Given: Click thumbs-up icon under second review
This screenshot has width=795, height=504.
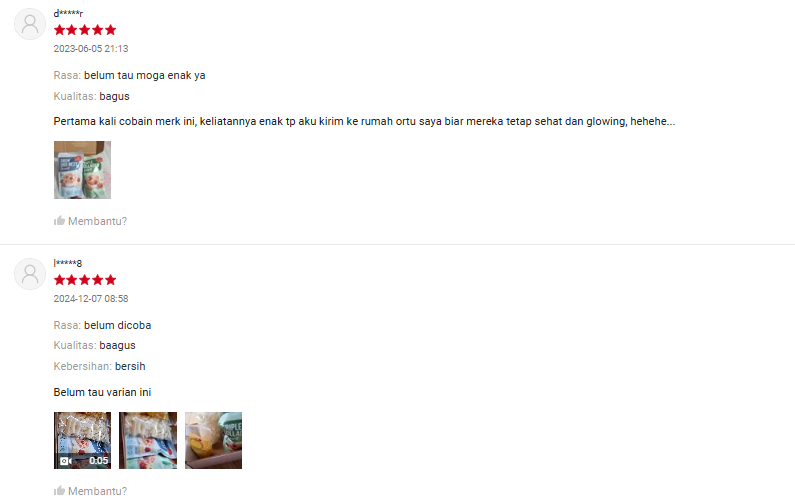Looking at the screenshot, I should [59, 490].
